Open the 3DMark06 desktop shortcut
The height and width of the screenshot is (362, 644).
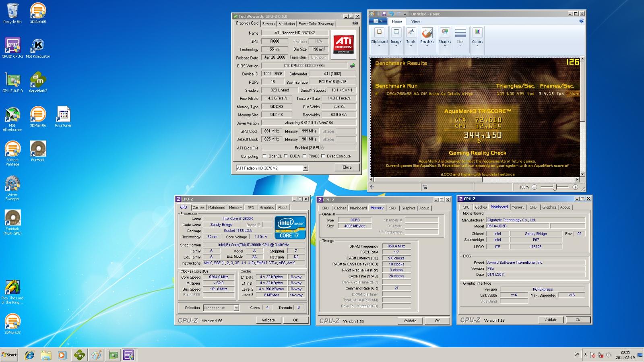(38, 117)
